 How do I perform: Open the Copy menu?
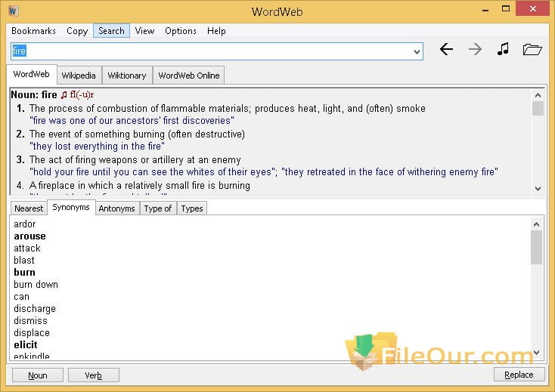(x=77, y=31)
